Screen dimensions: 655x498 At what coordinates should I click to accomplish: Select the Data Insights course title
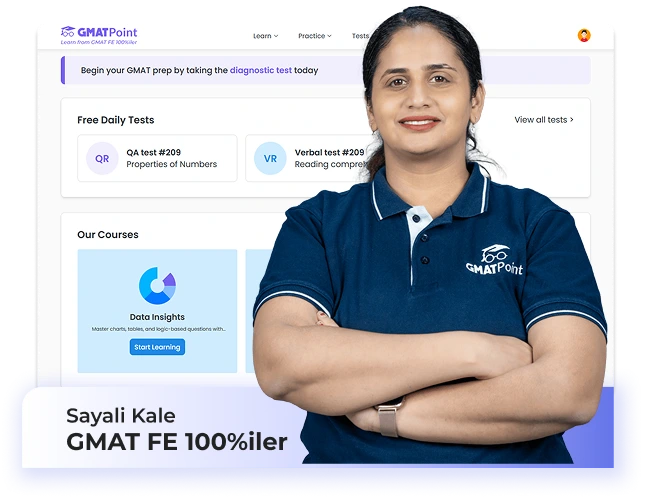[x=157, y=317]
